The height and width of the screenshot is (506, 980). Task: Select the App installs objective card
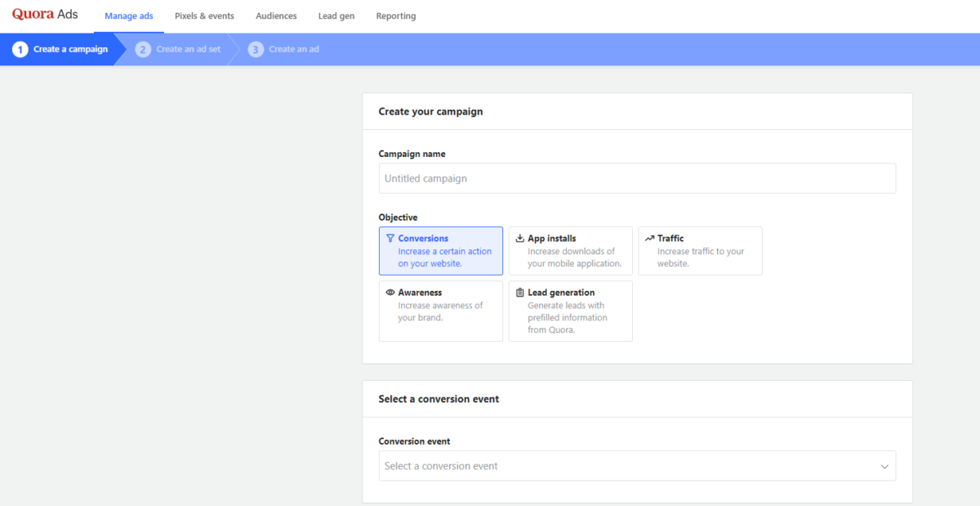click(x=571, y=251)
